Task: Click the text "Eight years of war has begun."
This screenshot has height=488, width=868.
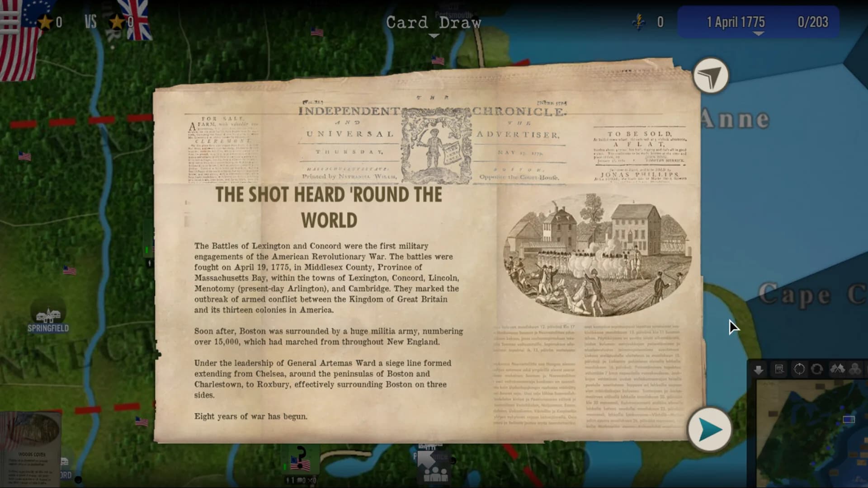Action: (x=251, y=416)
